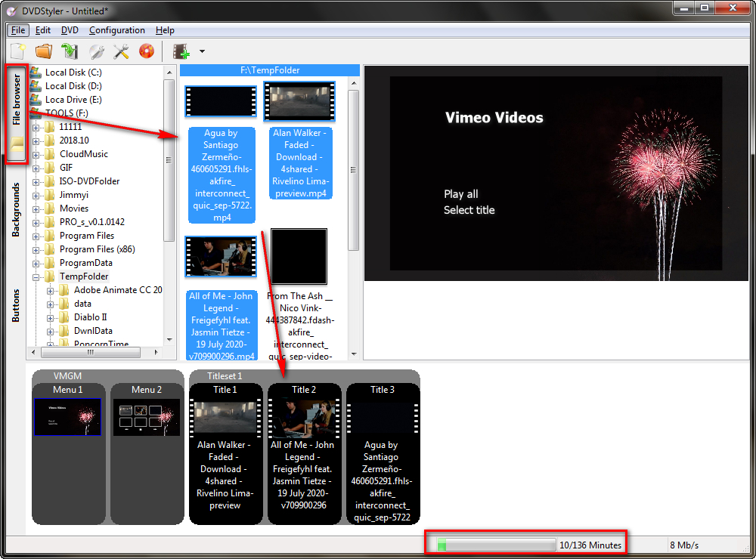Screen dimensions: 756x559
Task: Select the Program Files folder
Action: (87, 235)
